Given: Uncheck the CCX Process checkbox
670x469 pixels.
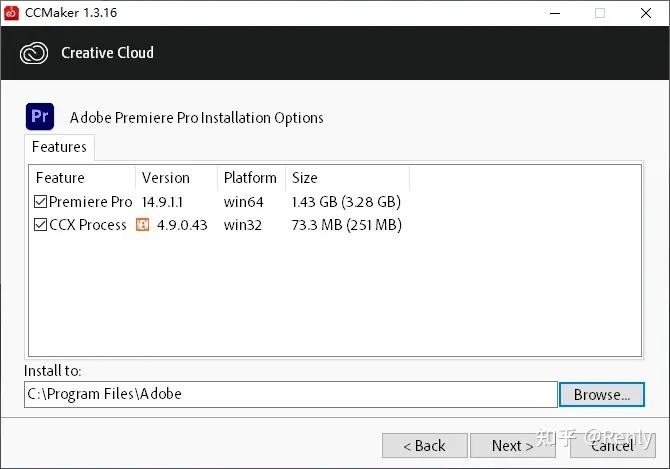Looking at the screenshot, I should click(x=40, y=224).
